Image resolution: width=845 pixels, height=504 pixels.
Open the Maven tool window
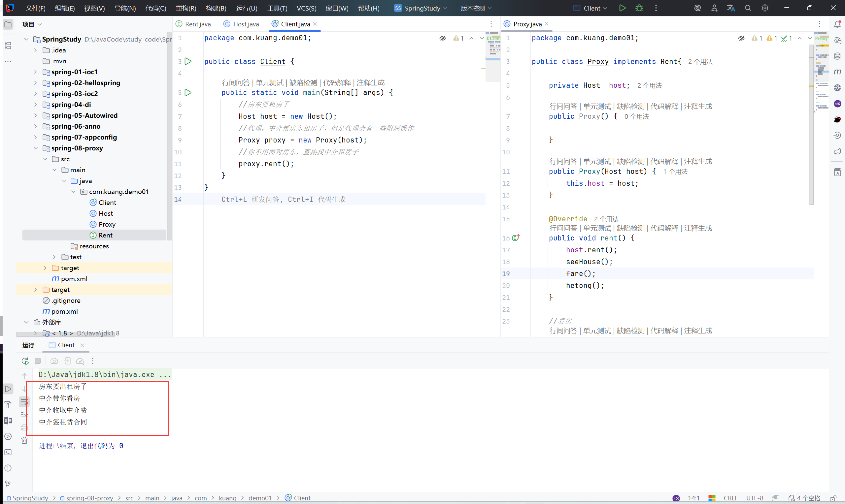837,72
